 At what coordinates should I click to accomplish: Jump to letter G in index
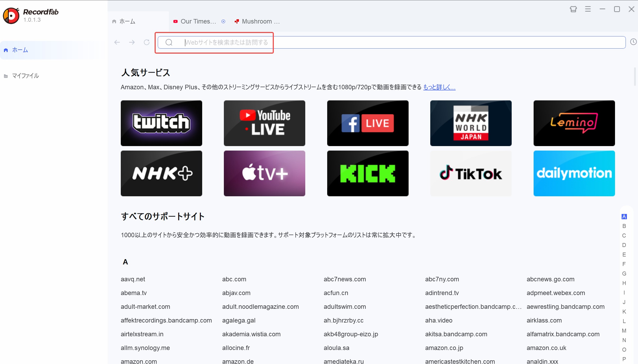pos(624,274)
